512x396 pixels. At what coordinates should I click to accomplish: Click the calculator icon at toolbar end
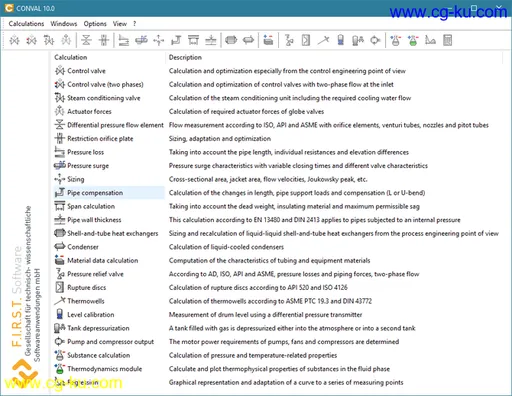pos(448,40)
